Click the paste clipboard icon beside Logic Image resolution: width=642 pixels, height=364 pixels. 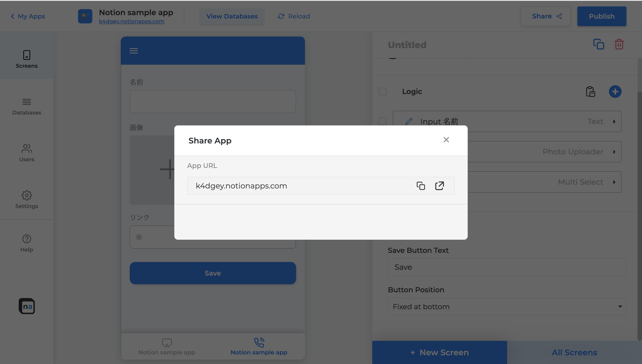tap(591, 92)
